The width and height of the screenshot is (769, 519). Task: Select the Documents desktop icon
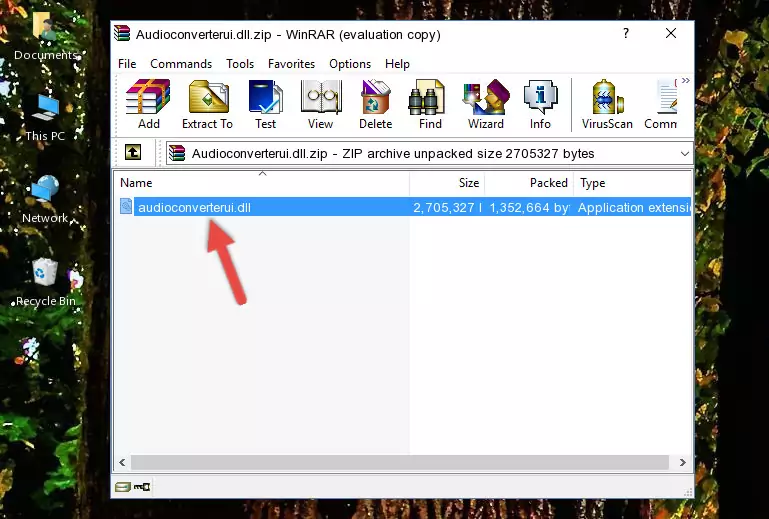point(46,36)
